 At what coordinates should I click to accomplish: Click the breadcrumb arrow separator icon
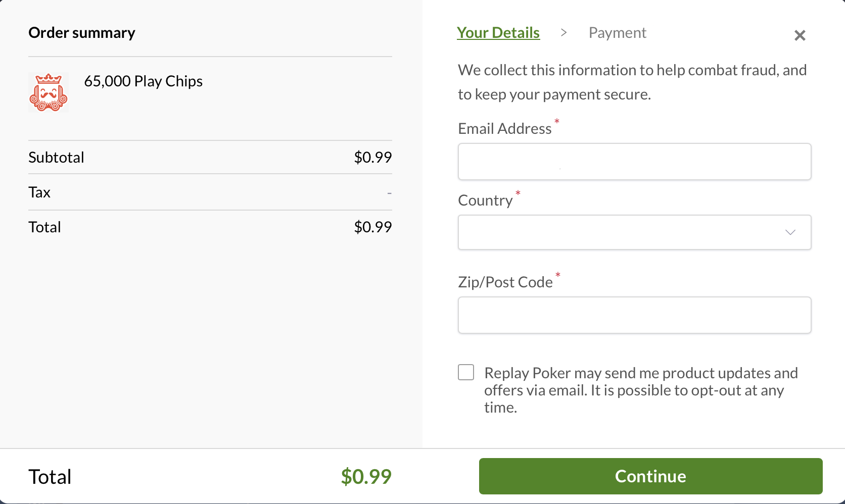[564, 33]
